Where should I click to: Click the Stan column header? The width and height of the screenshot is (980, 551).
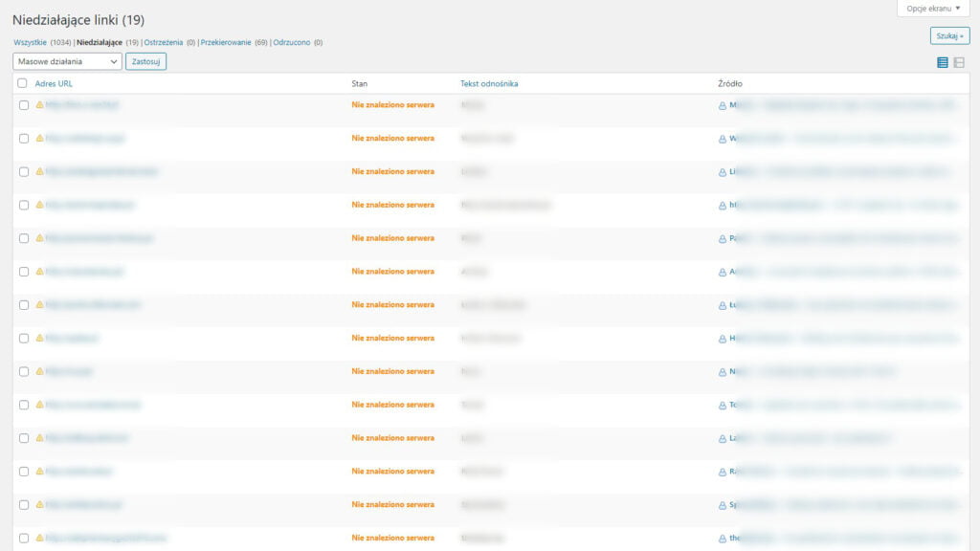click(360, 84)
